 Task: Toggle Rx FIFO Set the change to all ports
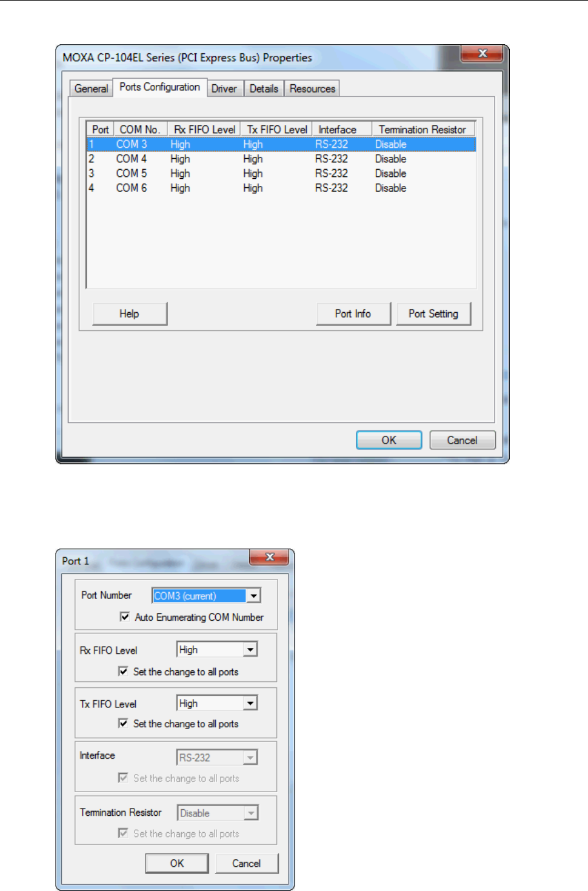(123, 672)
